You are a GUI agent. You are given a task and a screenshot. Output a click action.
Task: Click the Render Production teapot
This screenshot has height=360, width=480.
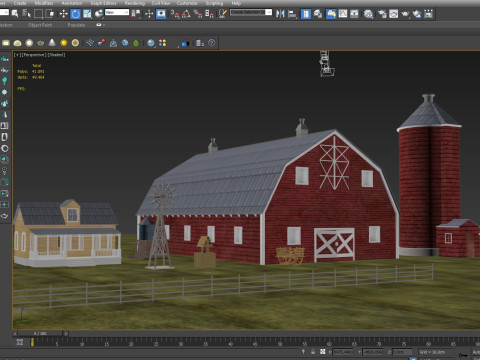tap(405, 14)
